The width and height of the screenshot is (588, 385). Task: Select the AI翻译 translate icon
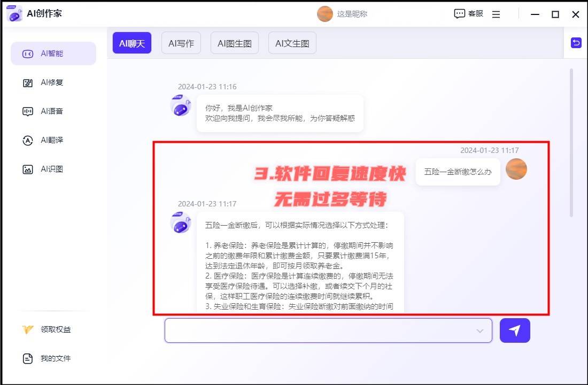(28, 141)
